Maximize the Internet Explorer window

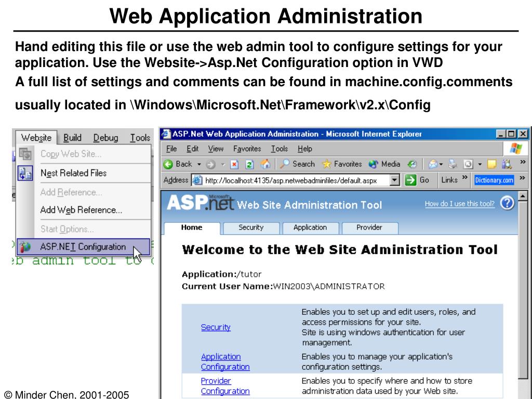[511, 134]
